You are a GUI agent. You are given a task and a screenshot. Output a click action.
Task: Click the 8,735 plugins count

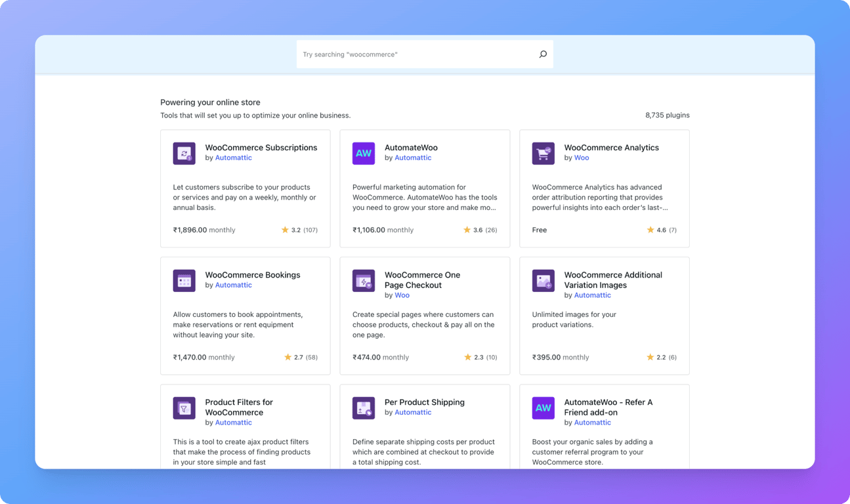tap(668, 115)
